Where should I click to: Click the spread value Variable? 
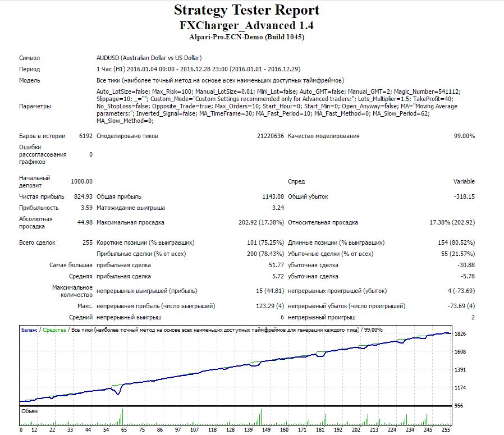pos(464,181)
